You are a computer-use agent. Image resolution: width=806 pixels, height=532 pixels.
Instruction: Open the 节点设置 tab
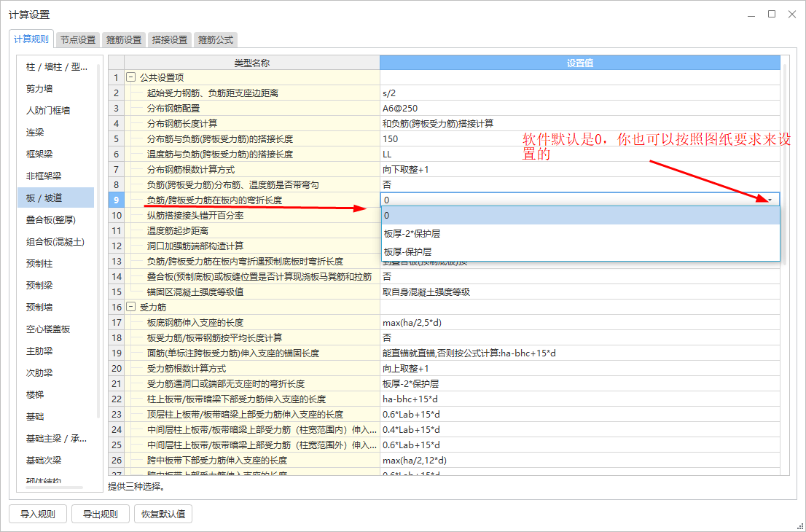coord(78,39)
